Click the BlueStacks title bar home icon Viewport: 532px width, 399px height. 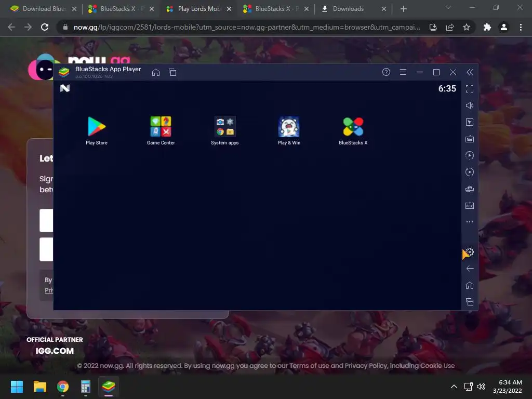[x=156, y=72]
